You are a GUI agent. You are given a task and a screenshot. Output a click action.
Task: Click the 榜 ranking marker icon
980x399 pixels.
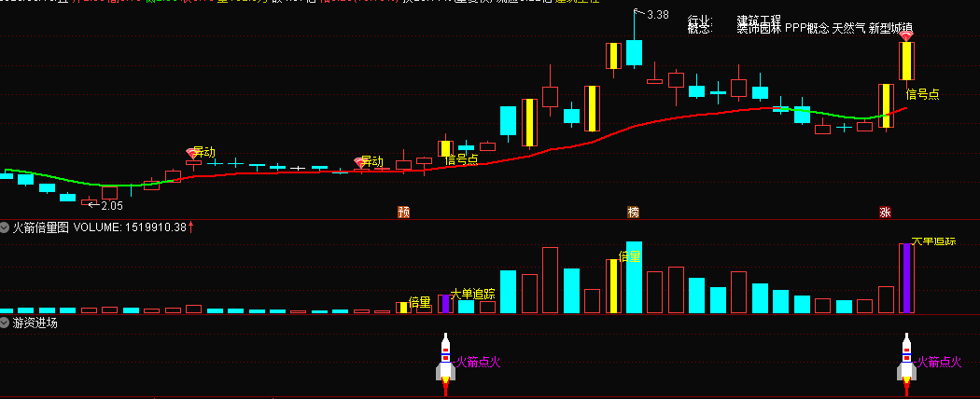634,213
